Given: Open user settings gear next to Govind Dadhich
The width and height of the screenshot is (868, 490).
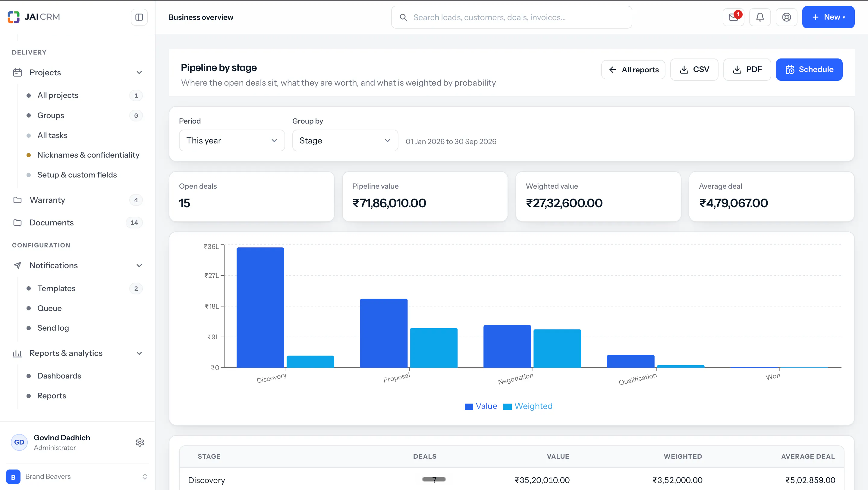Looking at the screenshot, I should [x=140, y=442].
